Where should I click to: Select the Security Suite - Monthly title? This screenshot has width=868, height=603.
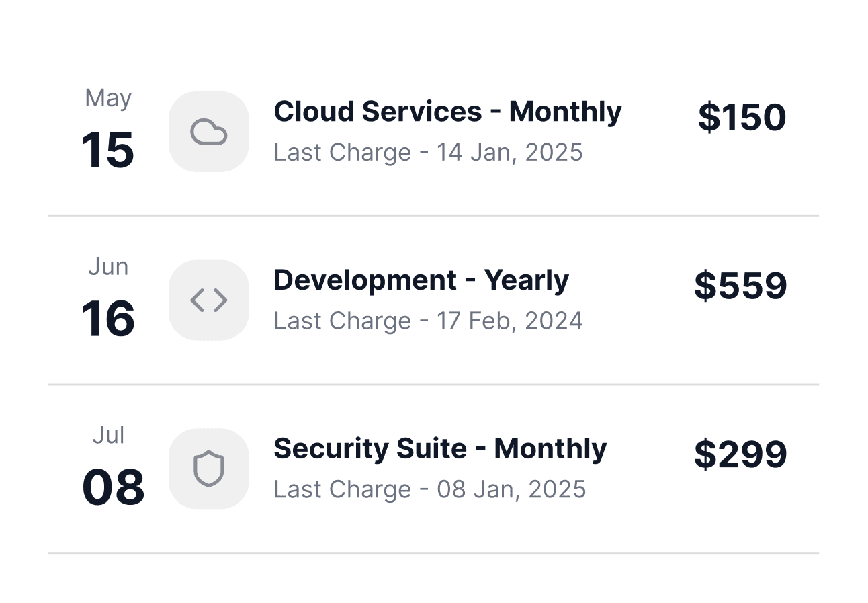tap(440, 449)
